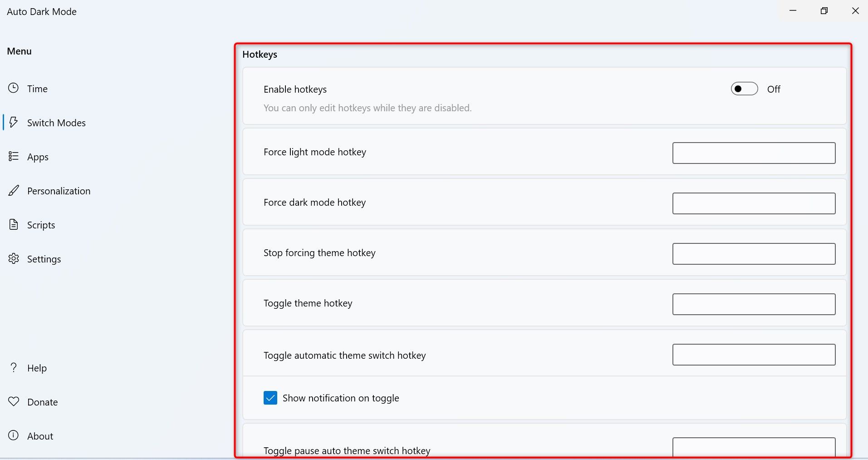The image size is (868, 460).
Task: Turn on the Enable hotkeys switch
Action: (744, 89)
